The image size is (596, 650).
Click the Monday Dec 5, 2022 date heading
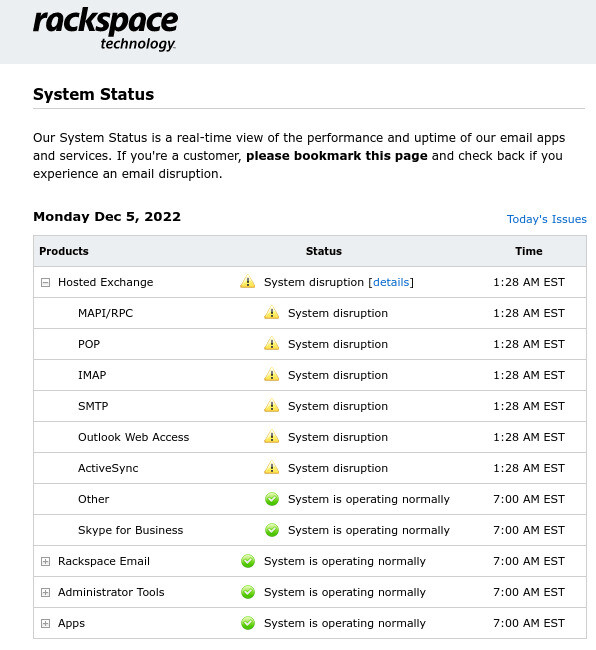click(107, 216)
